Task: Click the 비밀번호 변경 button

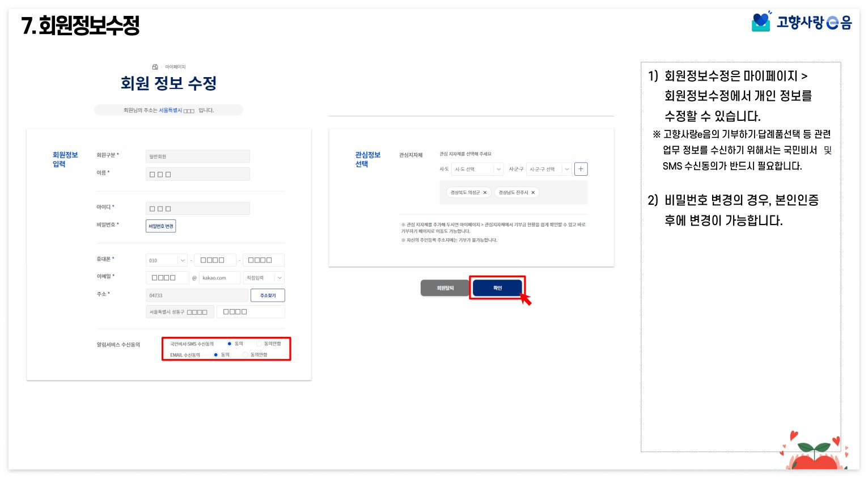Action: [160, 226]
